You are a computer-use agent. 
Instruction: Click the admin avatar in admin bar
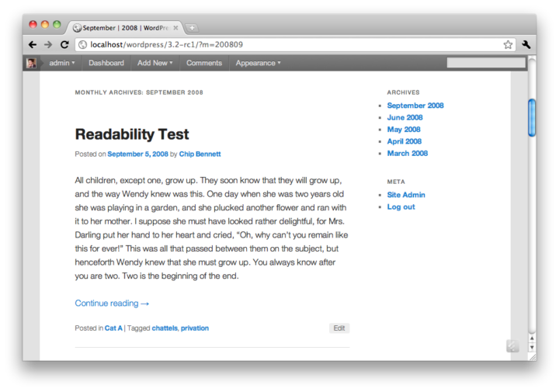pos(31,63)
